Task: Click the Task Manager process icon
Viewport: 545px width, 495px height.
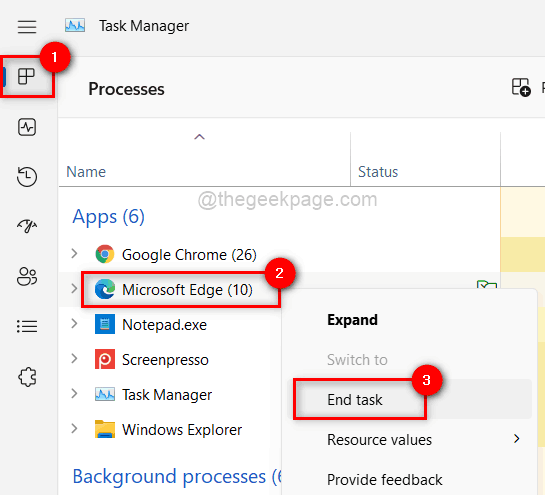Action: [105, 395]
